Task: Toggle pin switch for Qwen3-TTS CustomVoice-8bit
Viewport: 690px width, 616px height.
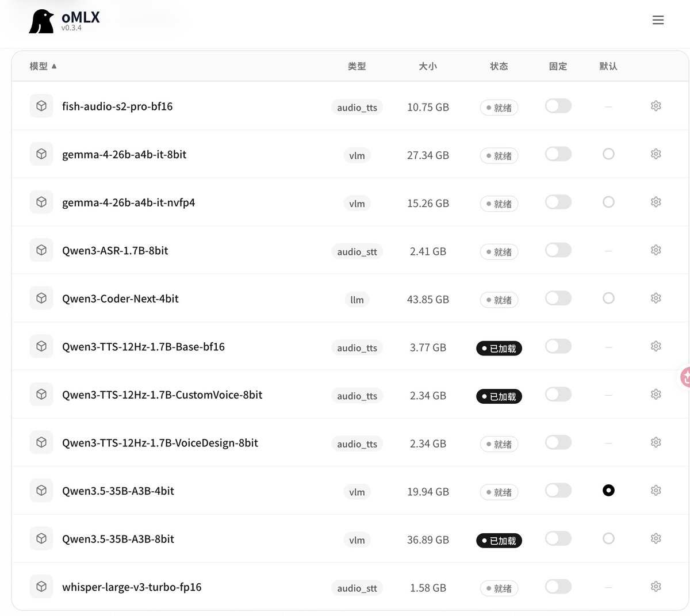Action: click(x=558, y=394)
